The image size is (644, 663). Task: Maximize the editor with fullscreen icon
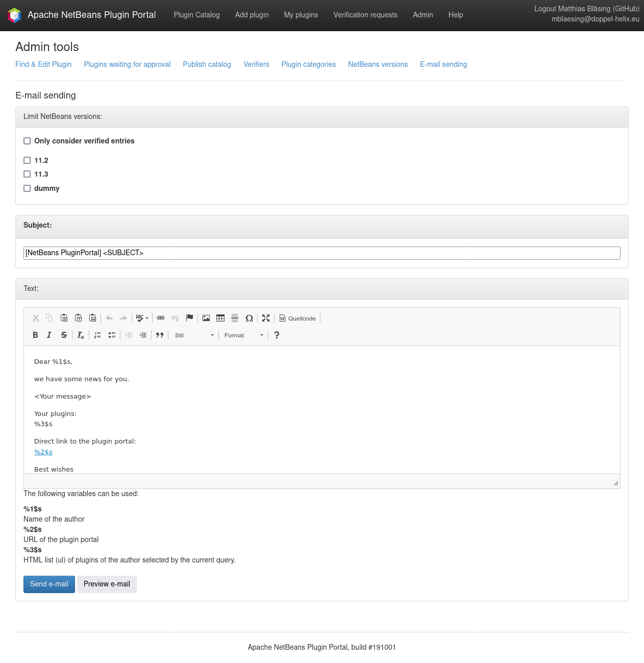pyautogui.click(x=266, y=318)
